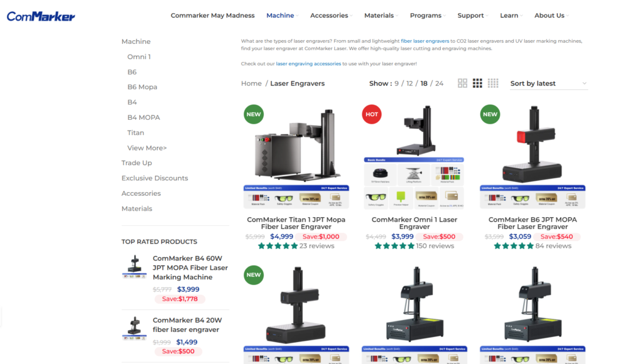Expand the Support navigation menu
The image size is (643, 364).
tap(473, 16)
